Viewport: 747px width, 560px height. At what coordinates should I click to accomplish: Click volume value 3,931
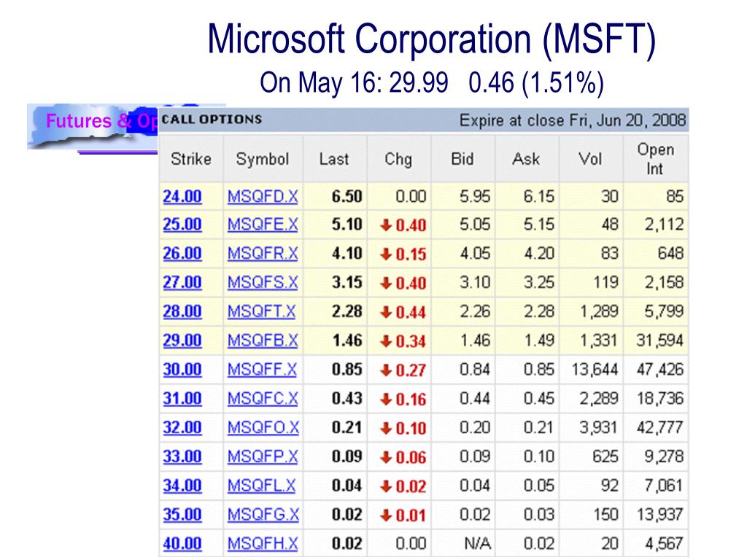coord(599,427)
